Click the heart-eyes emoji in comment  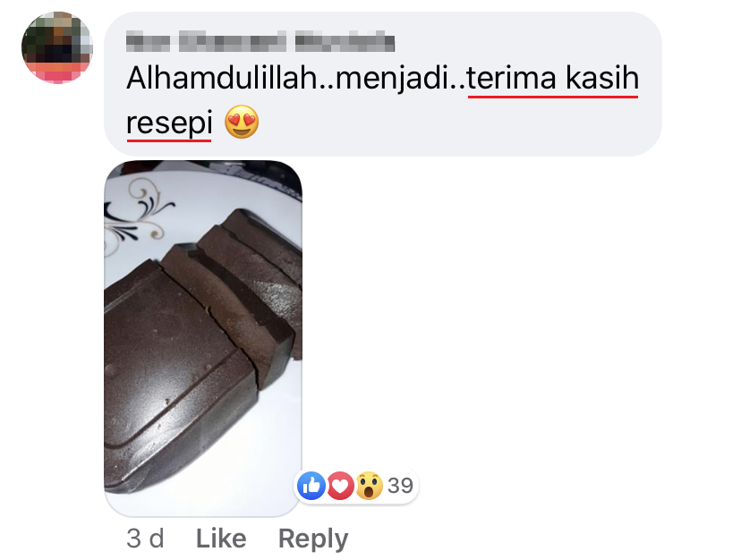(242, 122)
